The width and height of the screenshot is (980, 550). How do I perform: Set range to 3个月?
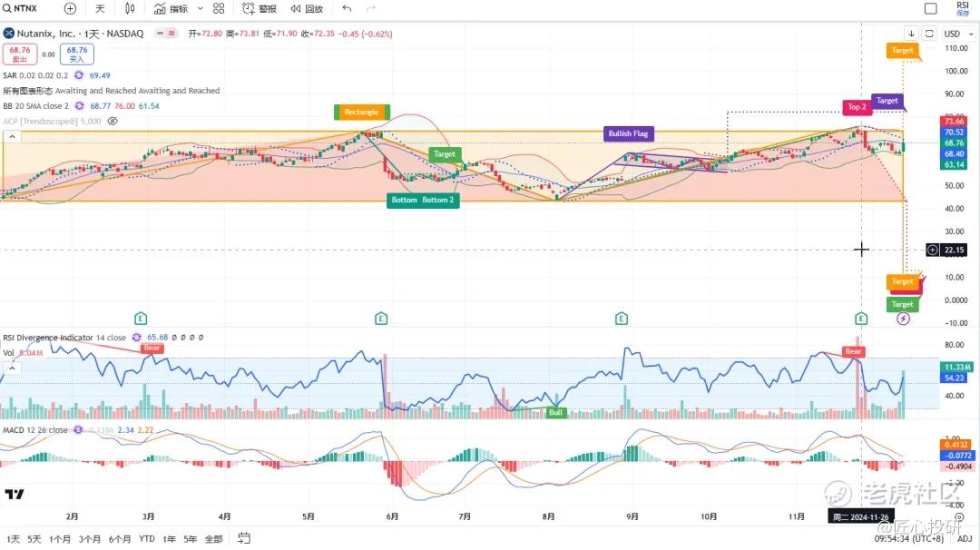(x=89, y=539)
